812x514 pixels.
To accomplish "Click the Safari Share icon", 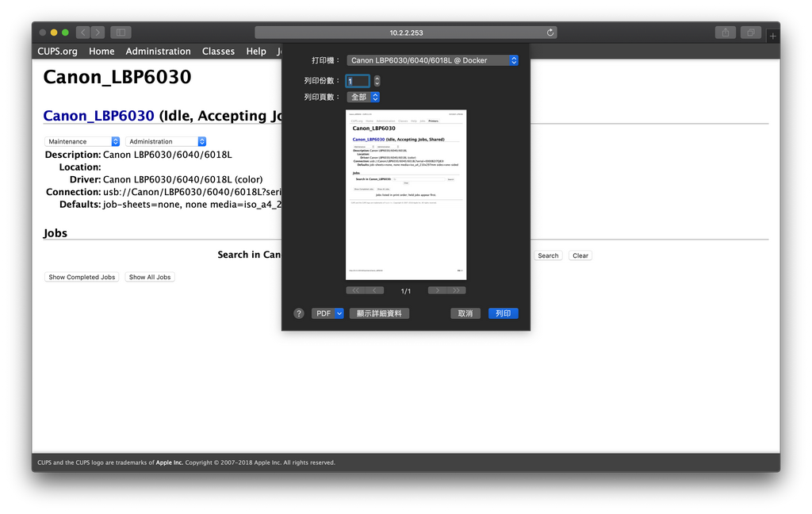I will pos(725,33).
